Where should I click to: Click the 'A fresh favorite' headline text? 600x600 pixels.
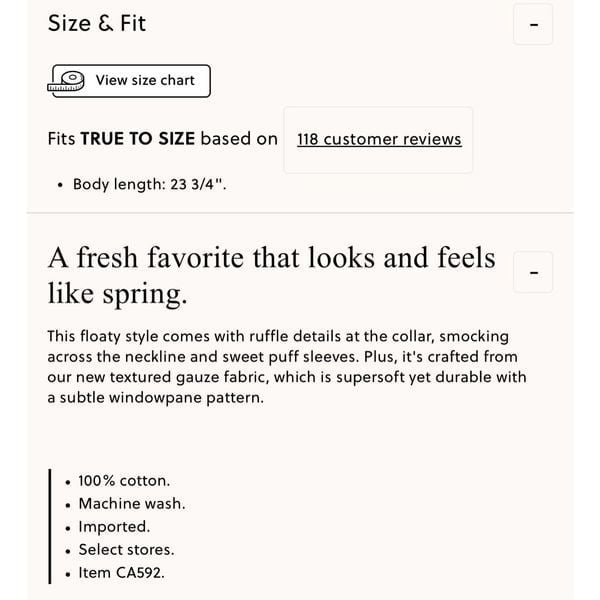pyautogui.click(x=271, y=276)
